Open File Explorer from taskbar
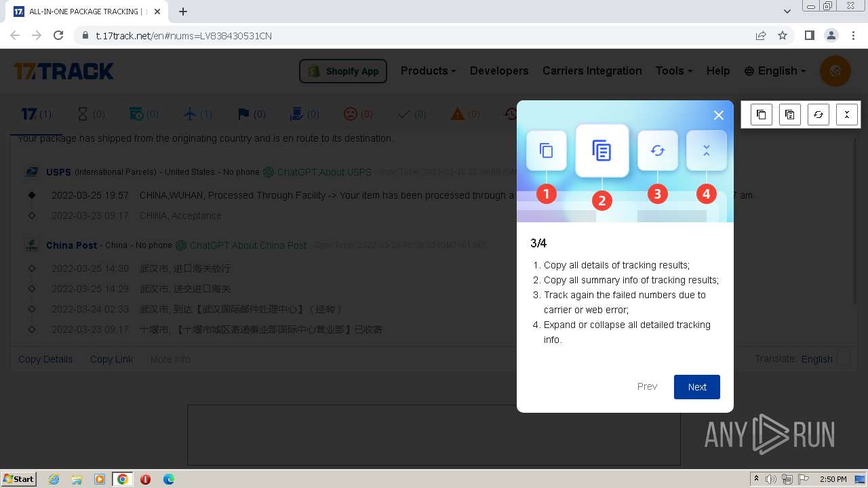The height and width of the screenshot is (488, 868). 77,479
